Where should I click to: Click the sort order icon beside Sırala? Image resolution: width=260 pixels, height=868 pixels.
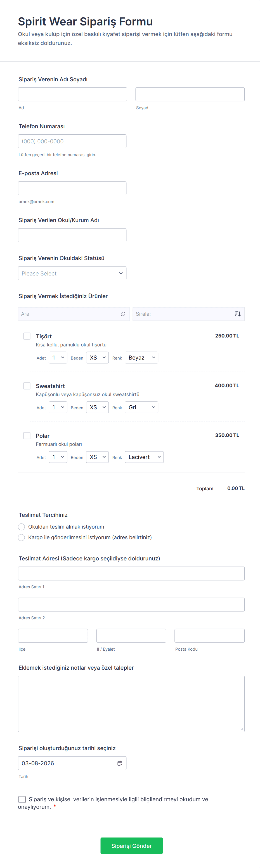pos(238,314)
